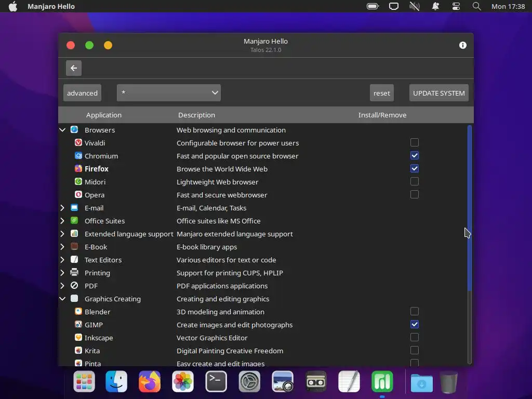Check the Opera install checkbox

click(414, 194)
